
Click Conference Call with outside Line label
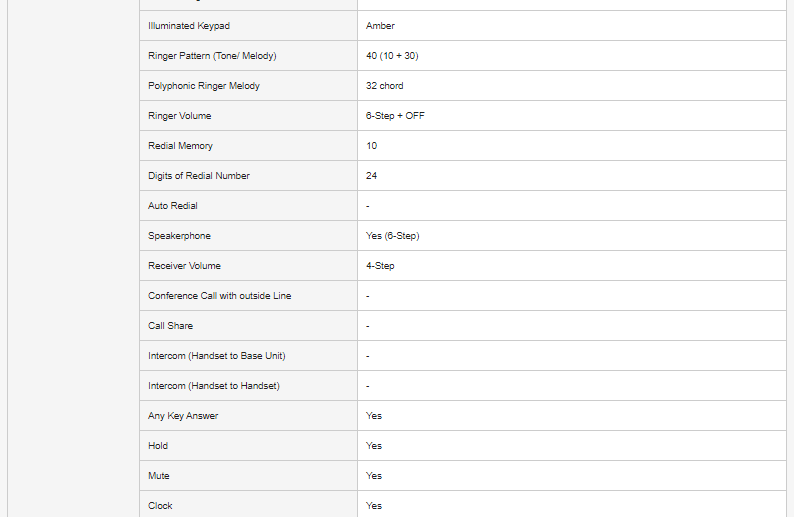(220, 296)
